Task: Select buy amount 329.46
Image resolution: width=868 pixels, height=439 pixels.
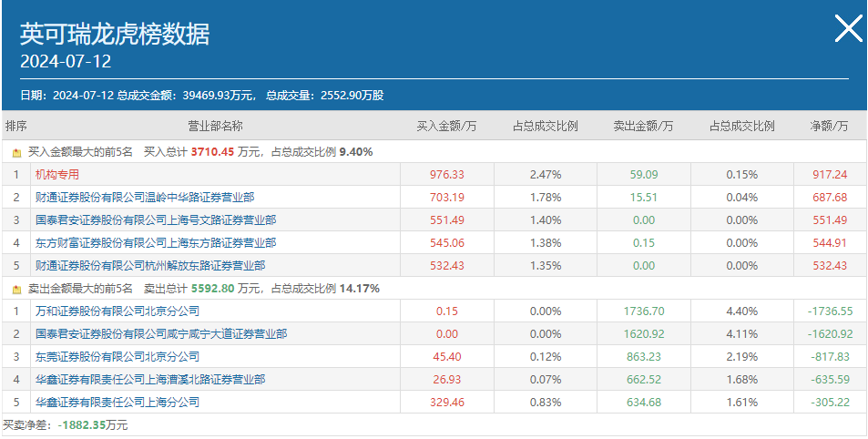Action: (447, 402)
